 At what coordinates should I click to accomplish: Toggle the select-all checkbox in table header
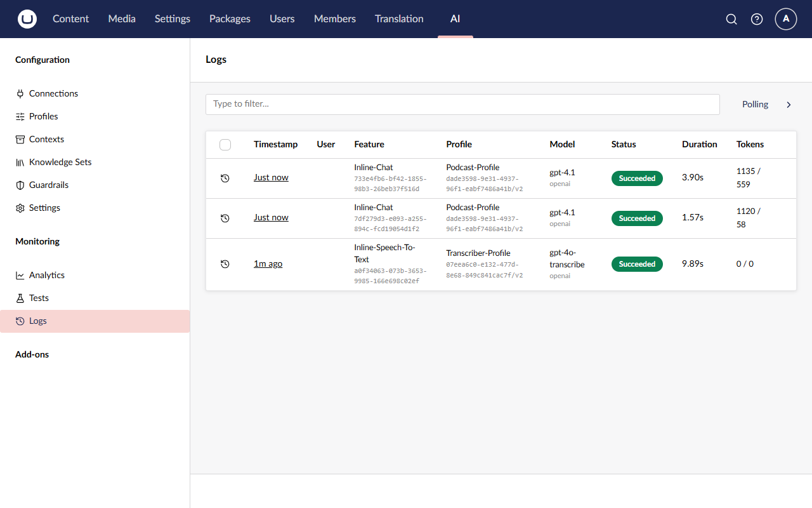[225, 145]
